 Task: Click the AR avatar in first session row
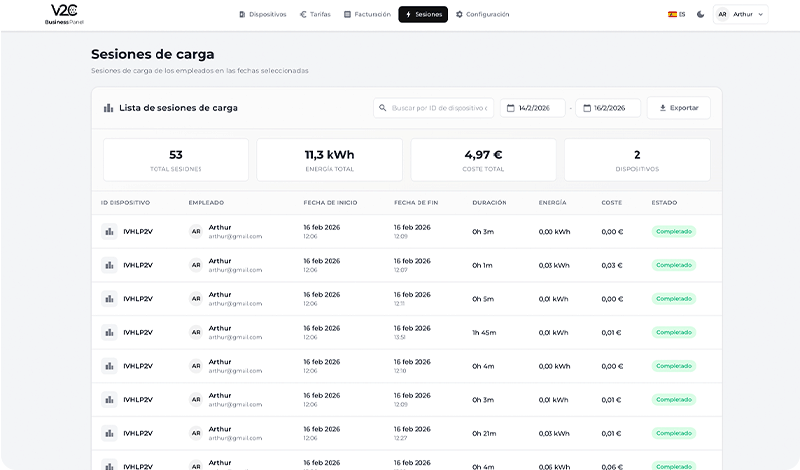[196, 231]
